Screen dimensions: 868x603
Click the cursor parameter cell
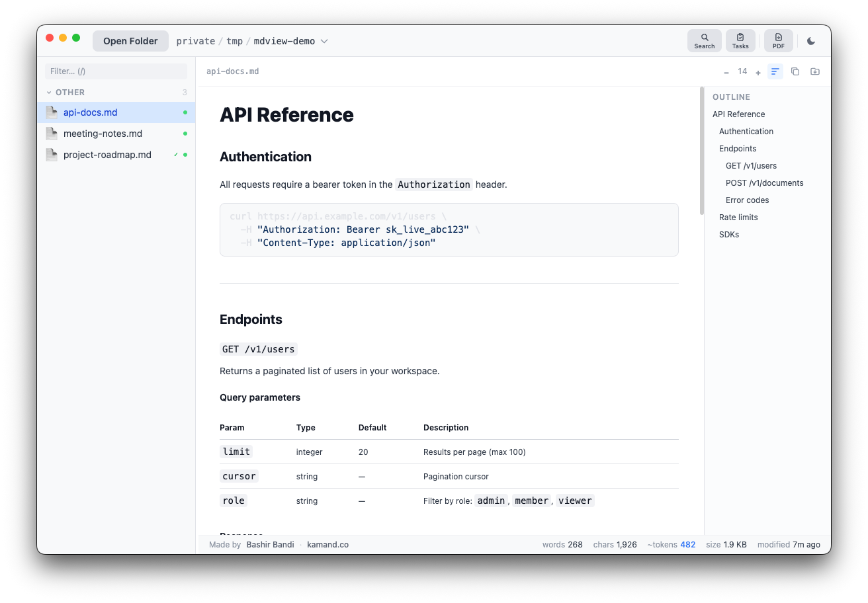click(x=239, y=476)
